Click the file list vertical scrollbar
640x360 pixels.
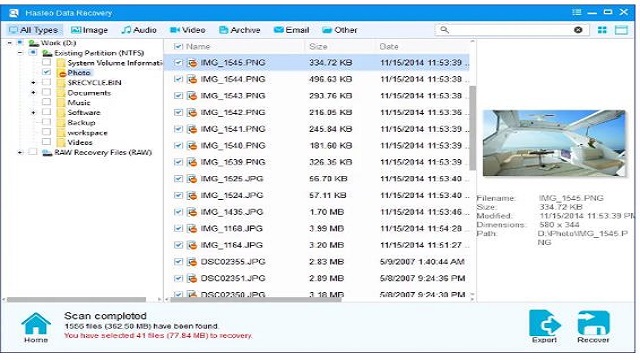(x=473, y=128)
